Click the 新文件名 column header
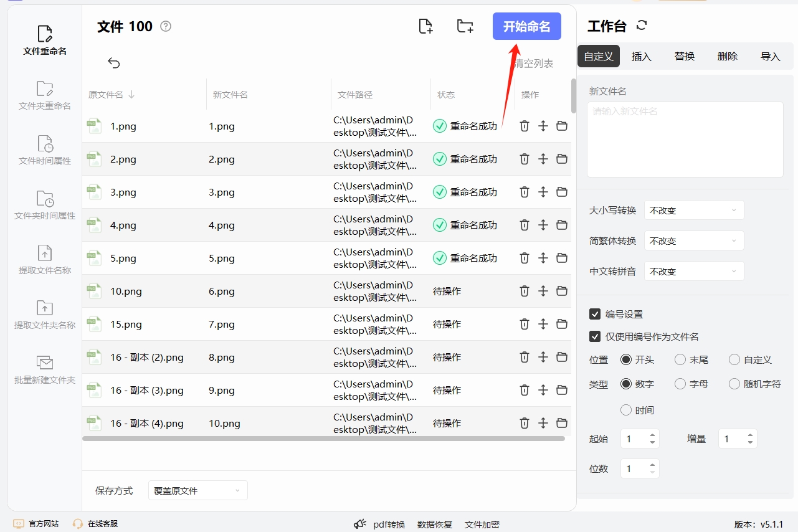This screenshot has width=798, height=532. click(x=230, y=95)
